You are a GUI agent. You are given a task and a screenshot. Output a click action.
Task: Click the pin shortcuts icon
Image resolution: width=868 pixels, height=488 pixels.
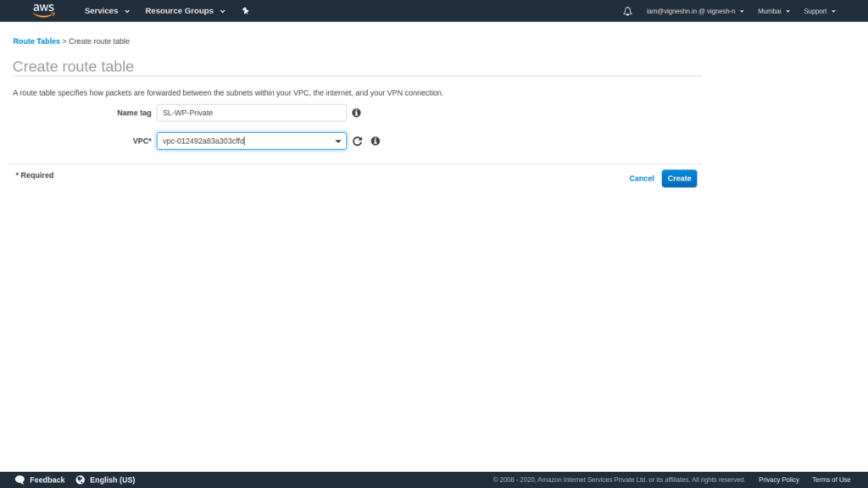245,11
